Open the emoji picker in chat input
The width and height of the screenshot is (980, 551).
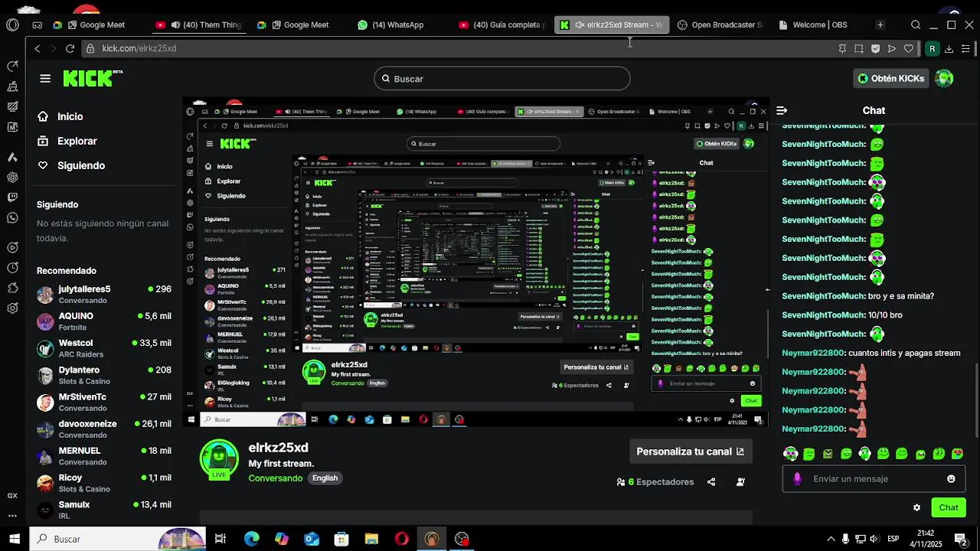951,478
